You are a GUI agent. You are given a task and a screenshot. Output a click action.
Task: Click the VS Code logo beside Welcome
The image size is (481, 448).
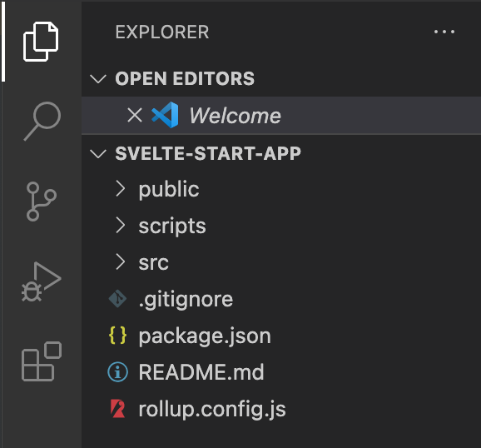point(166,115)
